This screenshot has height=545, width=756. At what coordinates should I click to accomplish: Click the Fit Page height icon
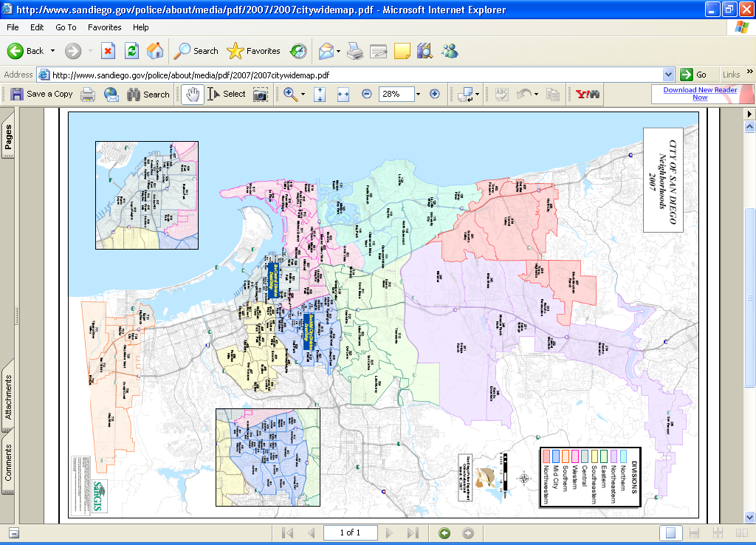coord(320,95)
